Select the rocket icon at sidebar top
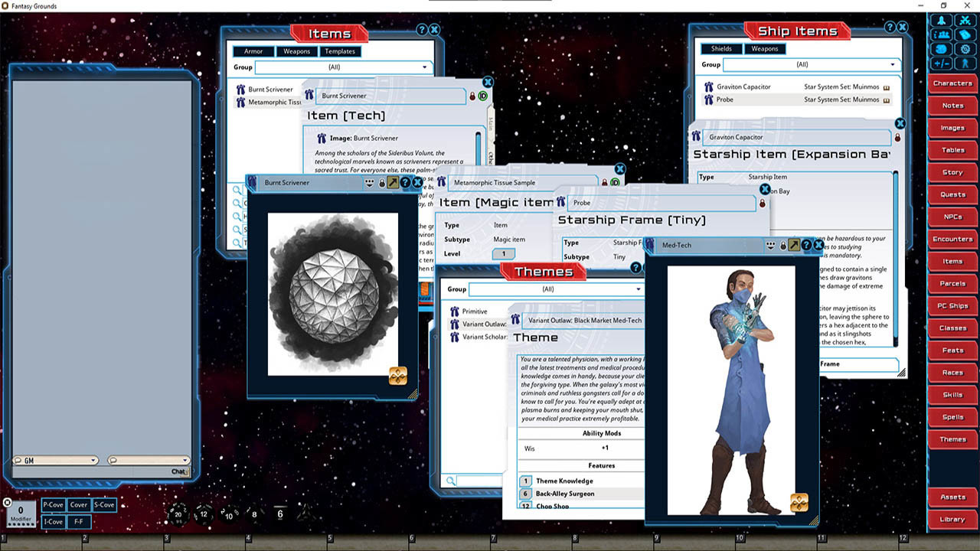The width and height of the screenshot is (980, 551). (x=941, y=21)
